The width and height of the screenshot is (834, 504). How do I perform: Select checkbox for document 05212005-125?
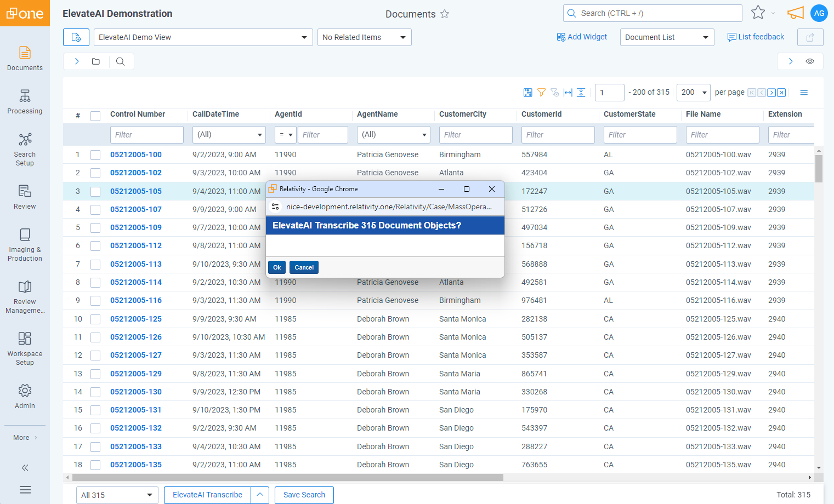click(x=95, y=319)
